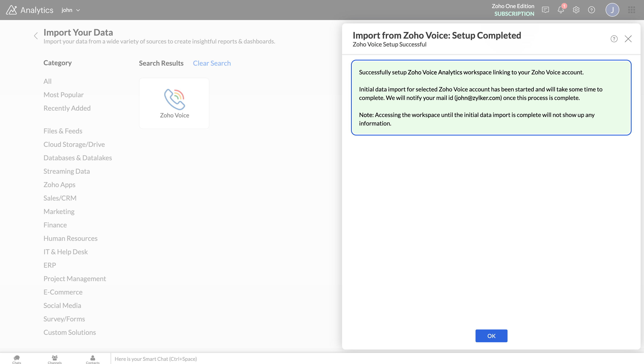Select the Zoho Apps category
Screen dimensions: 644x364
tap(59, 185)
